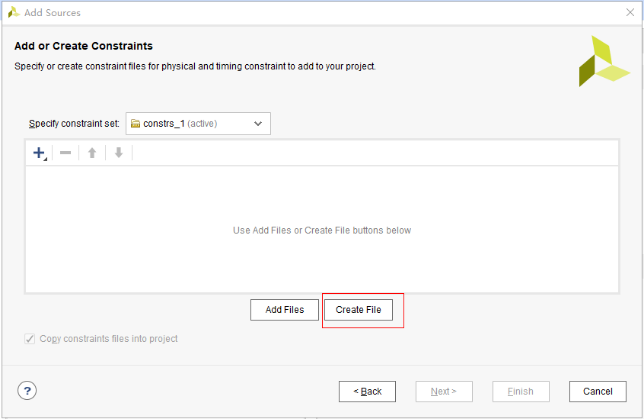Click the Specify constraint set label
This screenshot has width=644, height=419.
(74, 124)
